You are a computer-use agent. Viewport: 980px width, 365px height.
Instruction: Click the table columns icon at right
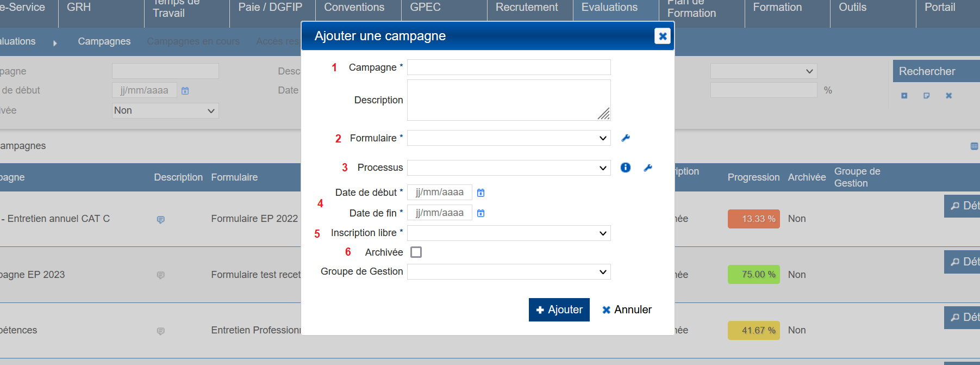974,146
